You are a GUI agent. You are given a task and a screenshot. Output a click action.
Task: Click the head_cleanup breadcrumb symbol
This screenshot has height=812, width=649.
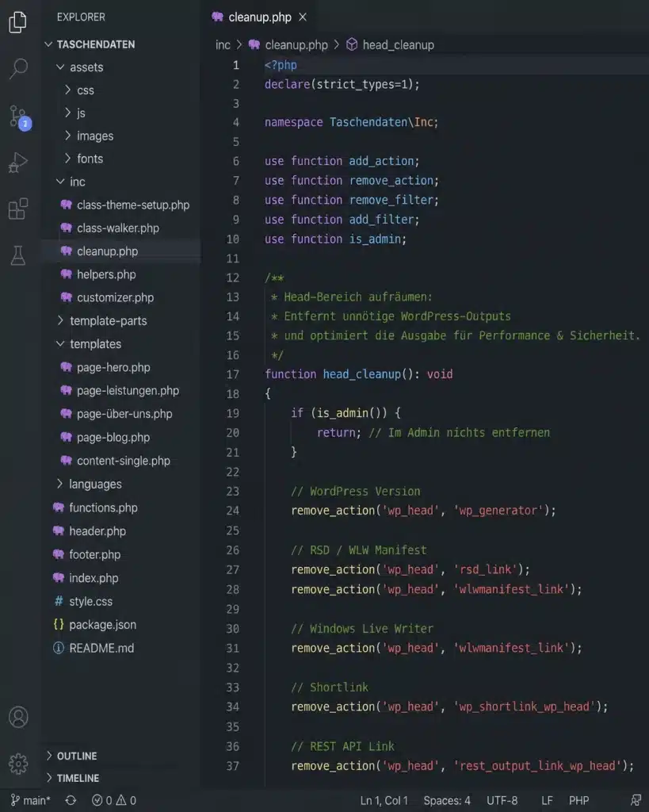390,45
